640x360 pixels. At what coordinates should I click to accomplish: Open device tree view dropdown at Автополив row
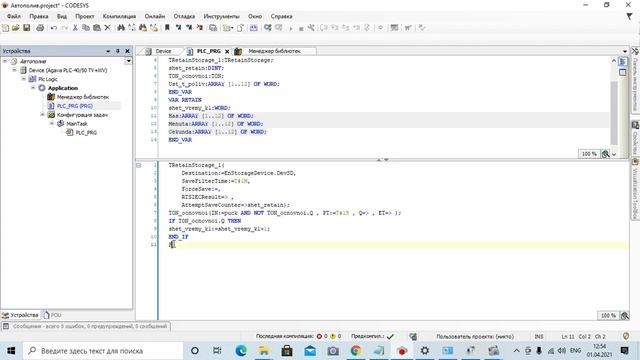click(x=128, y=61)
